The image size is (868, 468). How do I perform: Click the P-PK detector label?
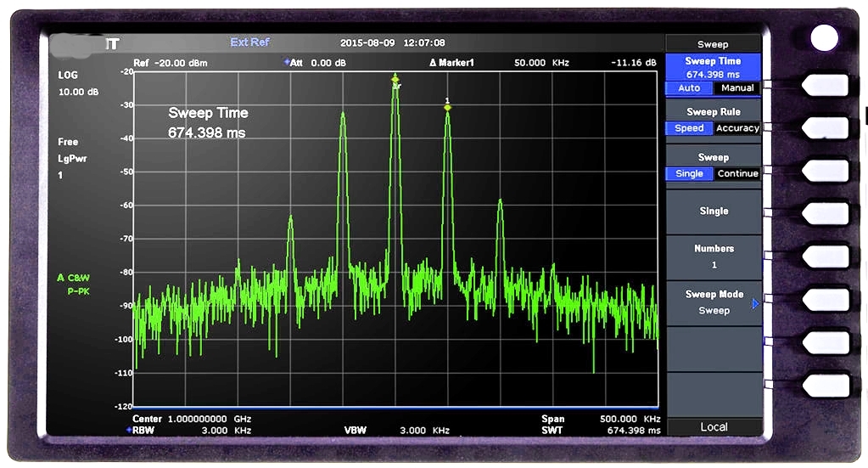click(79, 291)
